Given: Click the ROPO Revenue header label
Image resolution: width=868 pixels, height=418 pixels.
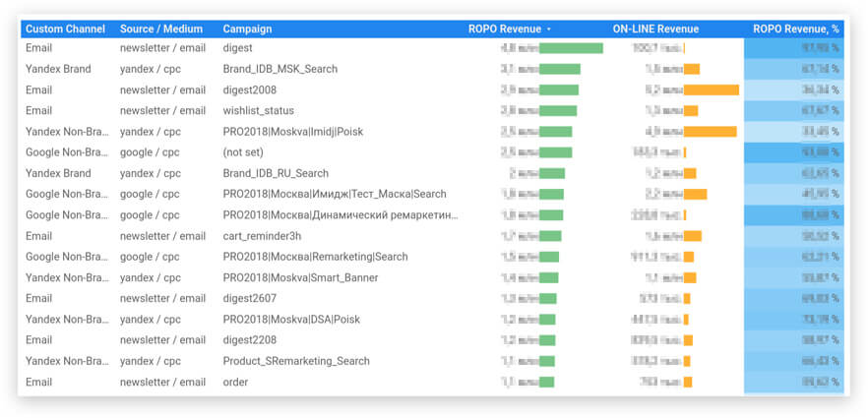Looking at the screenshot, I should click(x=505, y=29).
